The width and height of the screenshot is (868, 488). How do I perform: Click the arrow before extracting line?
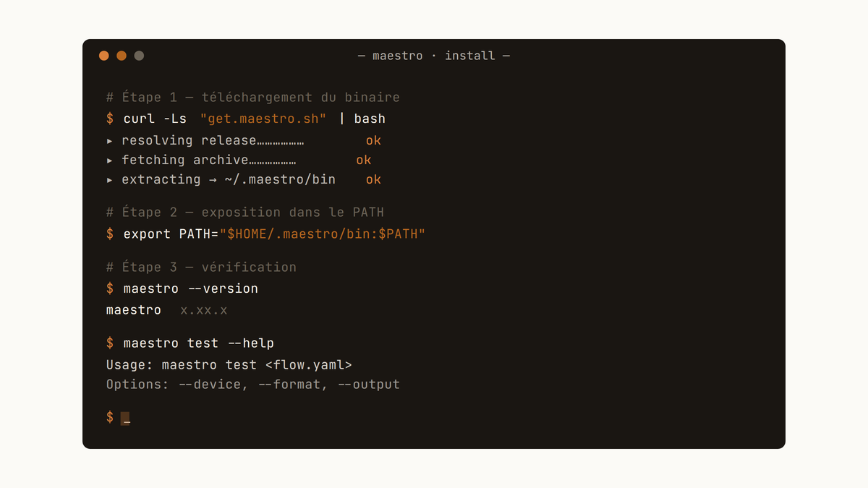110,180
